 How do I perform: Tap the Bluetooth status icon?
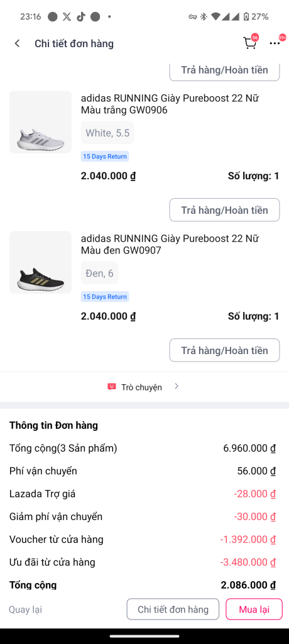[204, 17]
